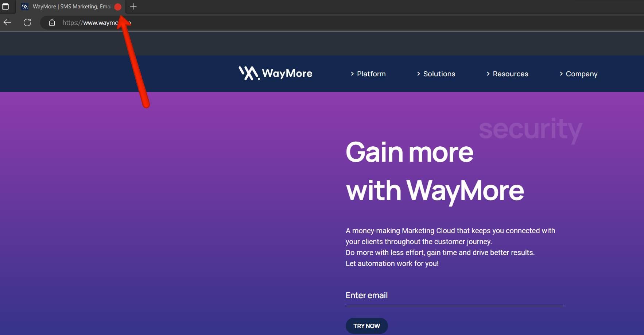Reload the page with the refresh icon
Image resolution: width=644 pixels, height=335 pixels.
point(27,23)
